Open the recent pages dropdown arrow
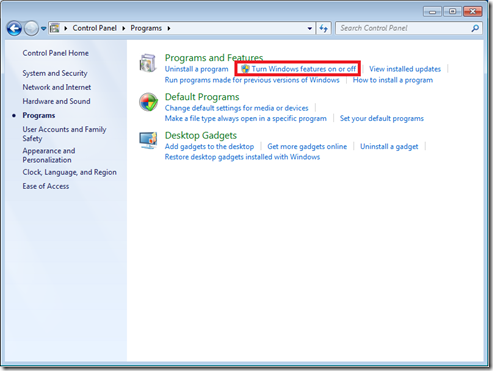493x371 pixels. tap(43, 29)
